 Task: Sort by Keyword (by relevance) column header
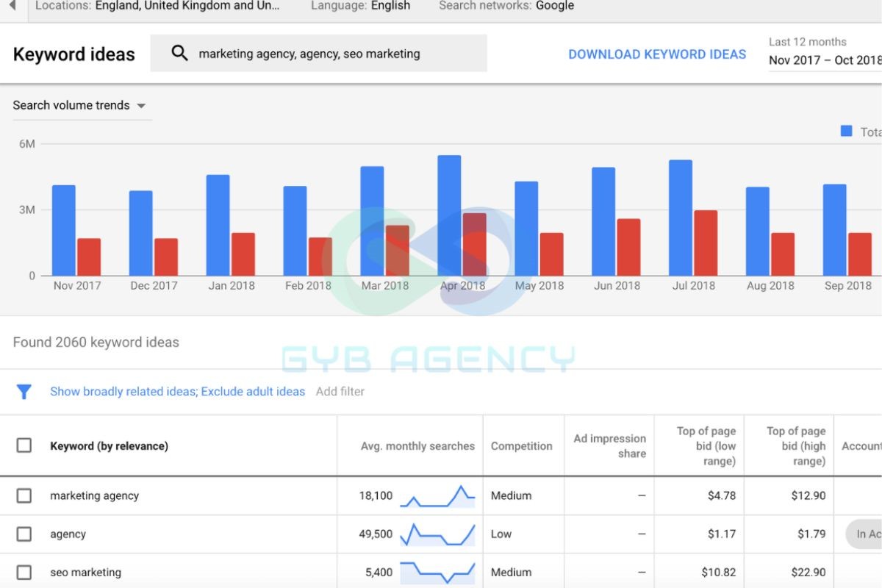tap(109, 446)
